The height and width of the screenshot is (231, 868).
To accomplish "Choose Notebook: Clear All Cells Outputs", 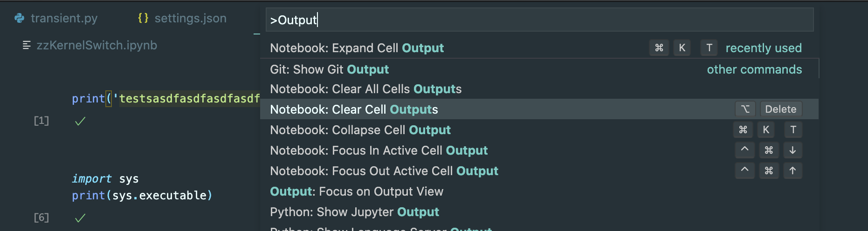I will 365,89.
